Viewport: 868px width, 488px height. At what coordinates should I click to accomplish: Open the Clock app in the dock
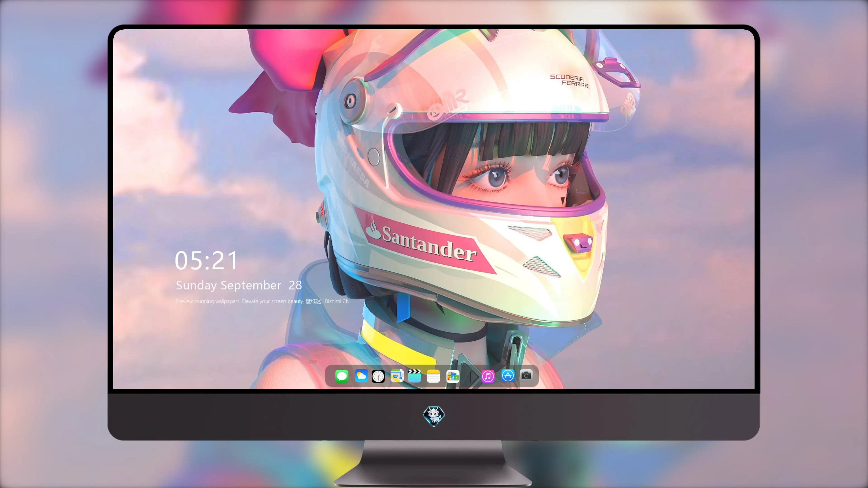(378, 376)
